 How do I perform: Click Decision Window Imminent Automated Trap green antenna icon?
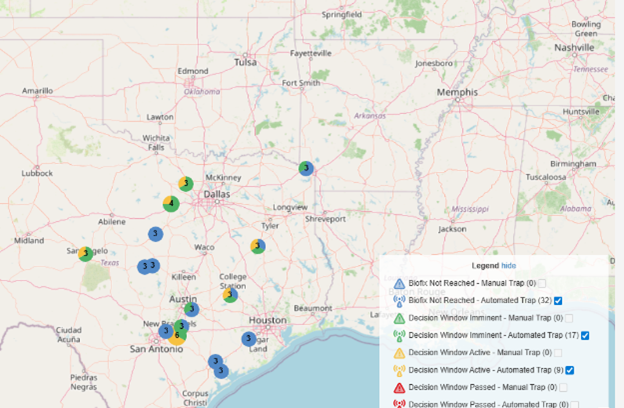[399, 336]
